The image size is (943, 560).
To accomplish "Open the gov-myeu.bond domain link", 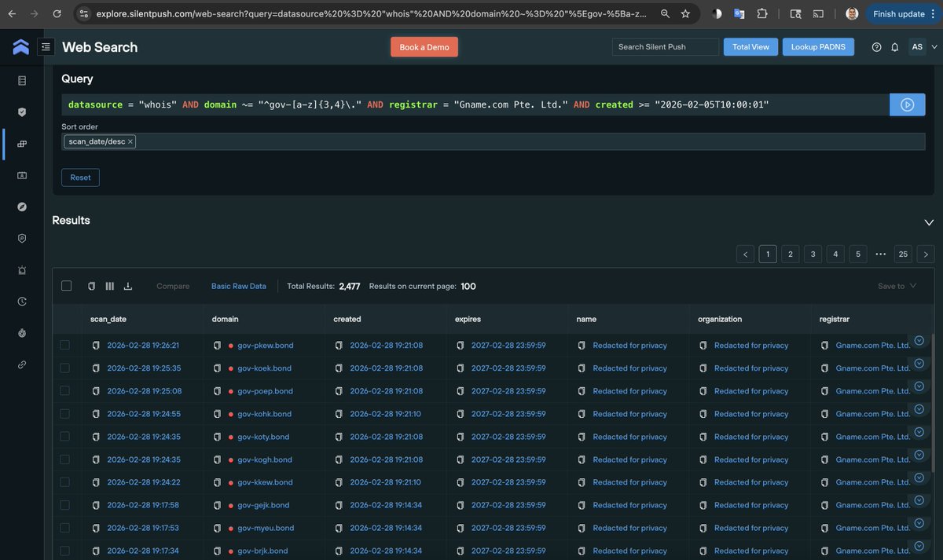I will (266, 528).
